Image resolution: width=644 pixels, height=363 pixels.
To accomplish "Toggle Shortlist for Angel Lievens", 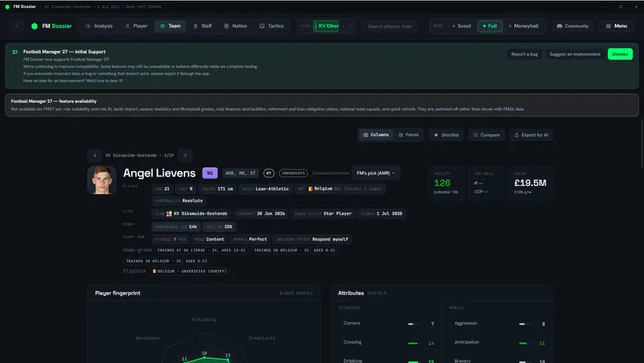I will pyautogui.click(x=446, y=135).
